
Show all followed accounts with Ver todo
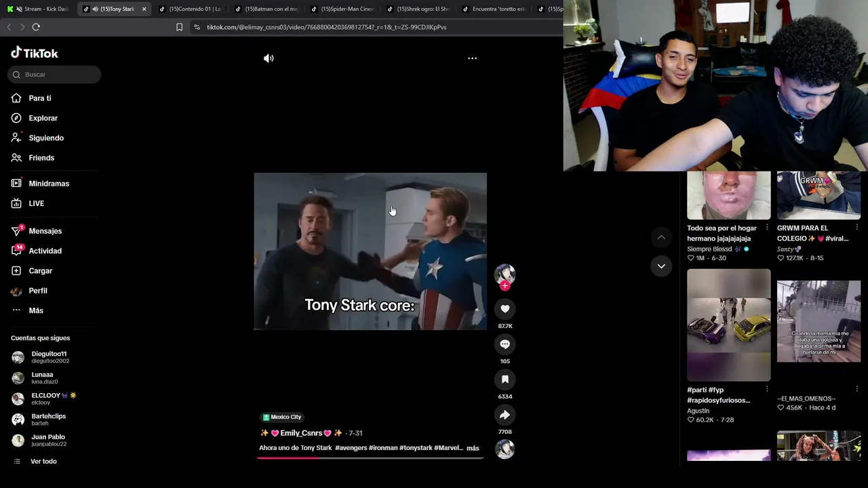coord(43,462)
